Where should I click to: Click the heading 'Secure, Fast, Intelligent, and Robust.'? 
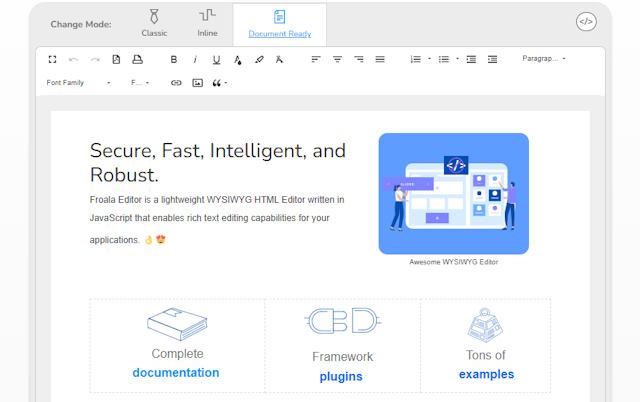tap(218, 162)
